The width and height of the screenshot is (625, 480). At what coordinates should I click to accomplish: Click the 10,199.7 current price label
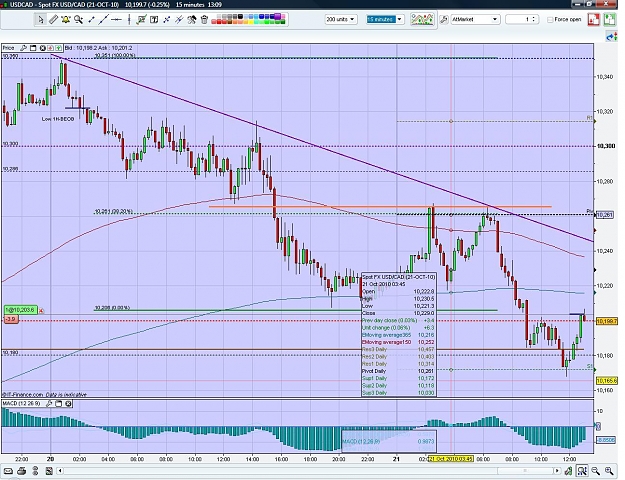[606, 321]
